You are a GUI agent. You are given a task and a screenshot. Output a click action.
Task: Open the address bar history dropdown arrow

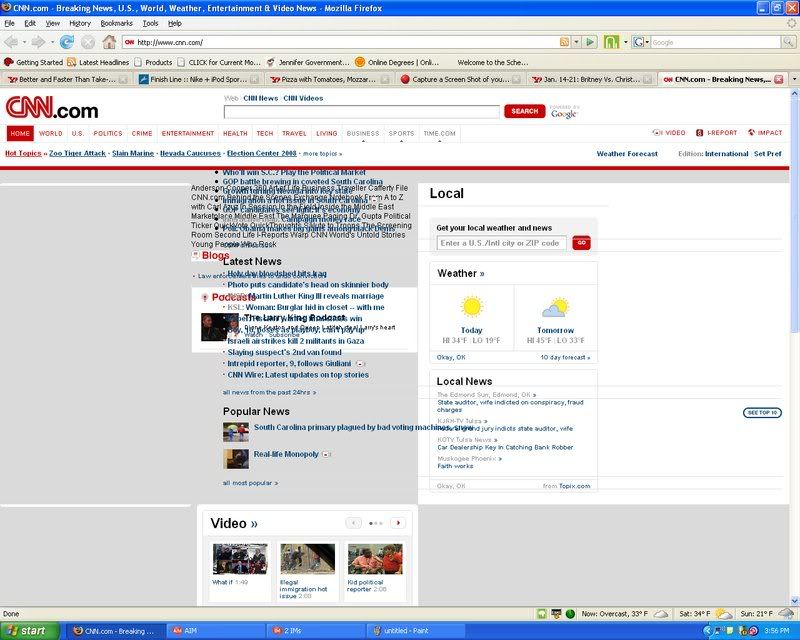coord(577,42)
